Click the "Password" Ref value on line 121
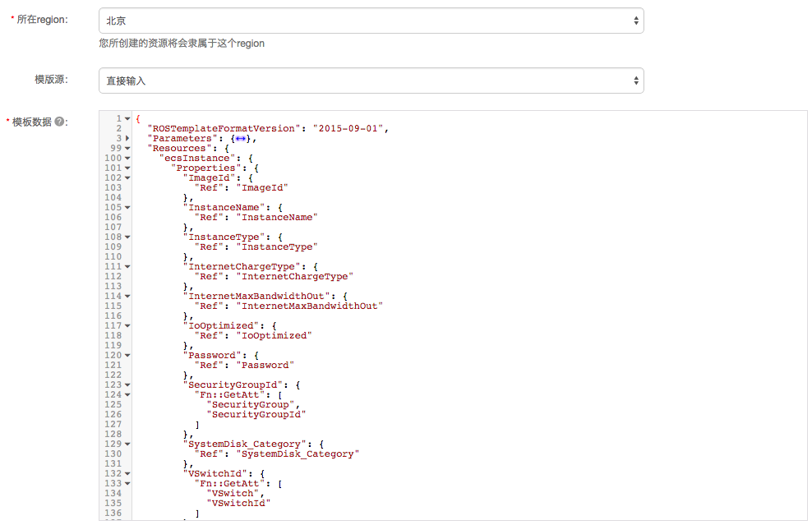Image resolution: width=812 pixels, height=525 pixels. point(265,365)
